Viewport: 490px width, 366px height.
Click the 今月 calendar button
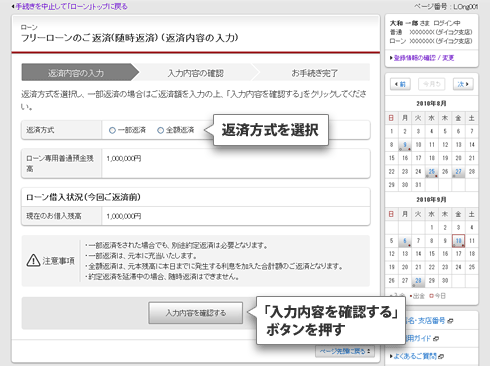pos(432,84)
